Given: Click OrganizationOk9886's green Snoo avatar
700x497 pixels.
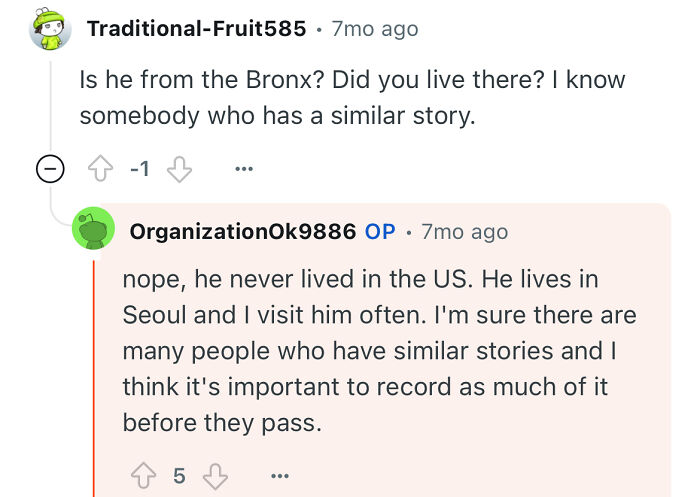Looking at the screenshot, I should coord(95,232).
